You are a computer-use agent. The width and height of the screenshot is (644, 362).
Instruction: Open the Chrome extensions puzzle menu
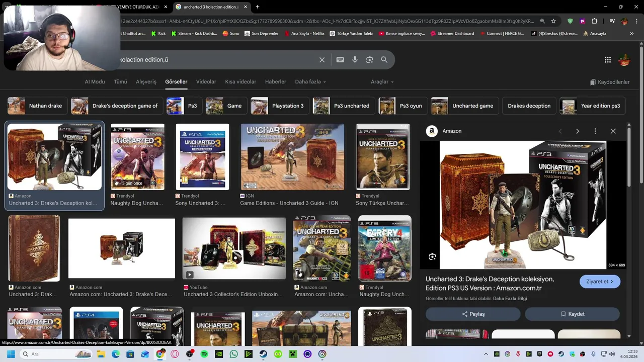(x=594, y=21)
